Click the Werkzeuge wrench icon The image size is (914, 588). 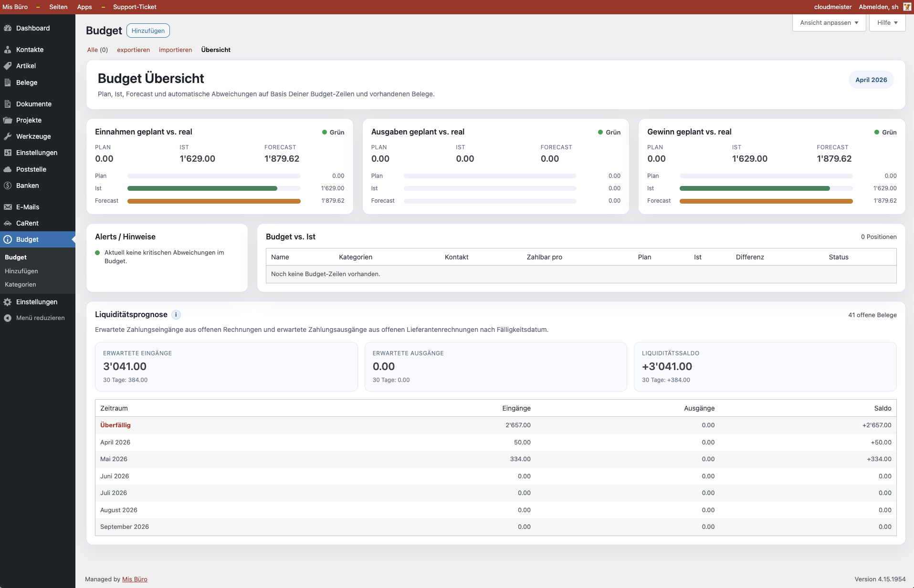coord(8,136)
